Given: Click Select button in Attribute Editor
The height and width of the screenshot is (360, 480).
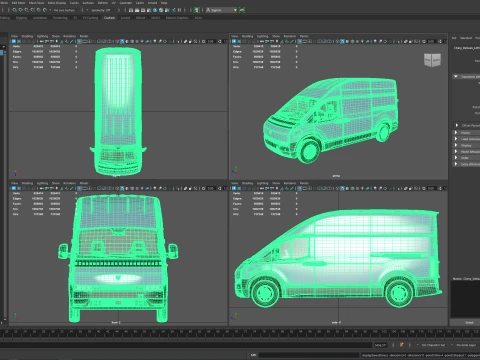Looking at the screenshot, I should coord(469,322).
